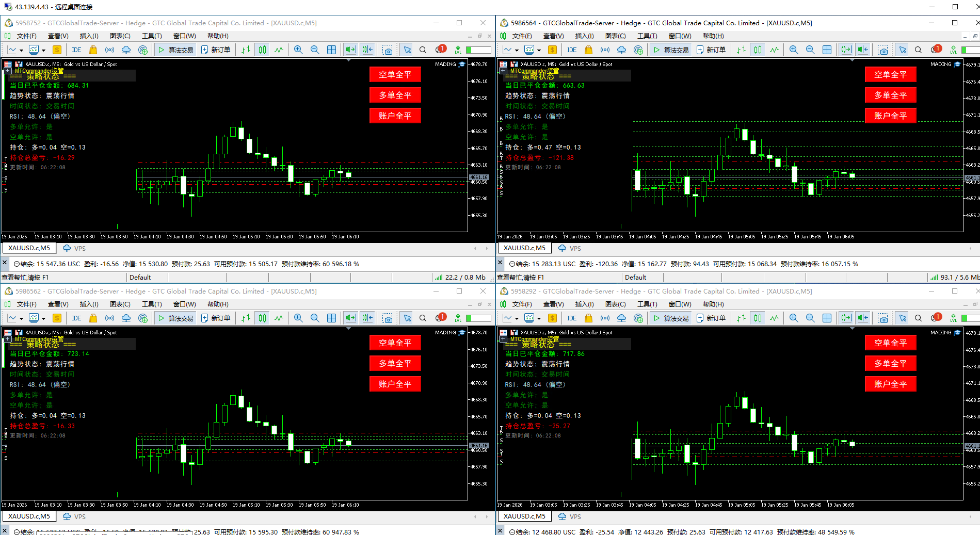Switch to candlestick mode in window 5986564
Viewport: 980px width, 535px height.
tap(758, 50)
